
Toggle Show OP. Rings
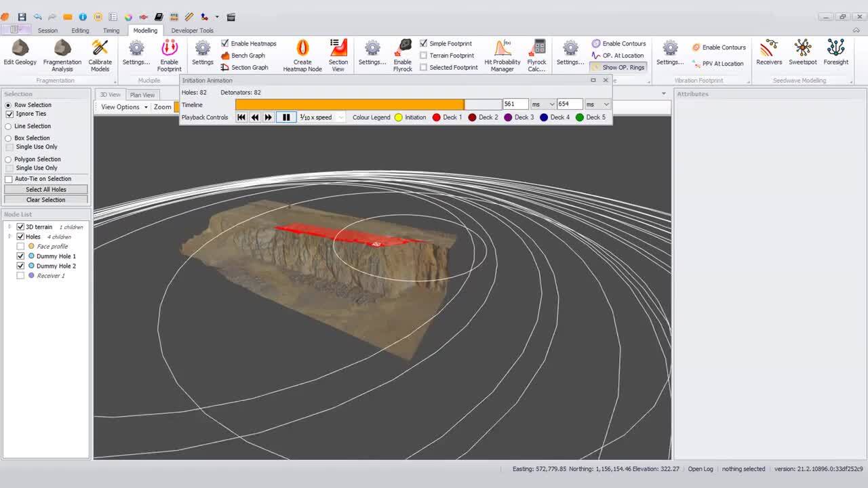tap(618, 67)
